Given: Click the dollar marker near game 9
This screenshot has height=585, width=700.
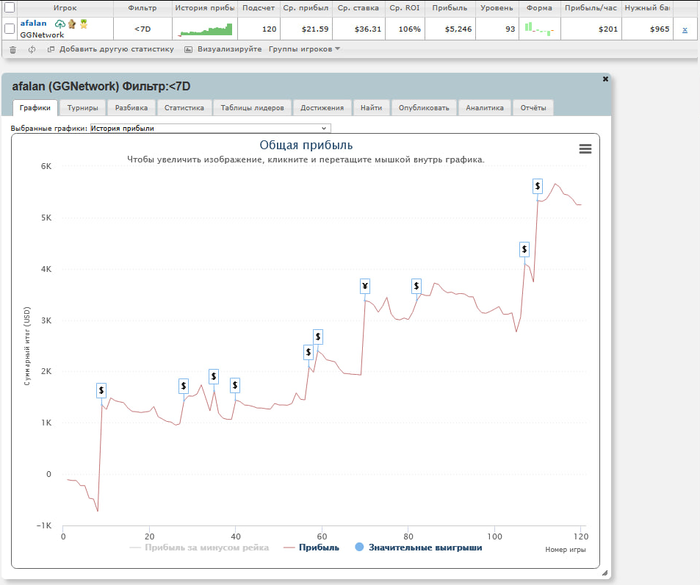Looking at the screenshot, I should [x=102, y=391].
